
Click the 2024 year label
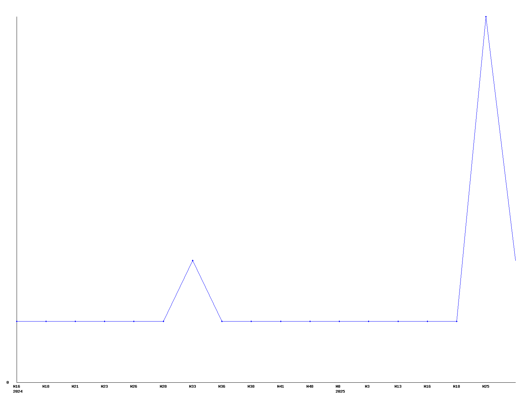(x=18, y=391)
